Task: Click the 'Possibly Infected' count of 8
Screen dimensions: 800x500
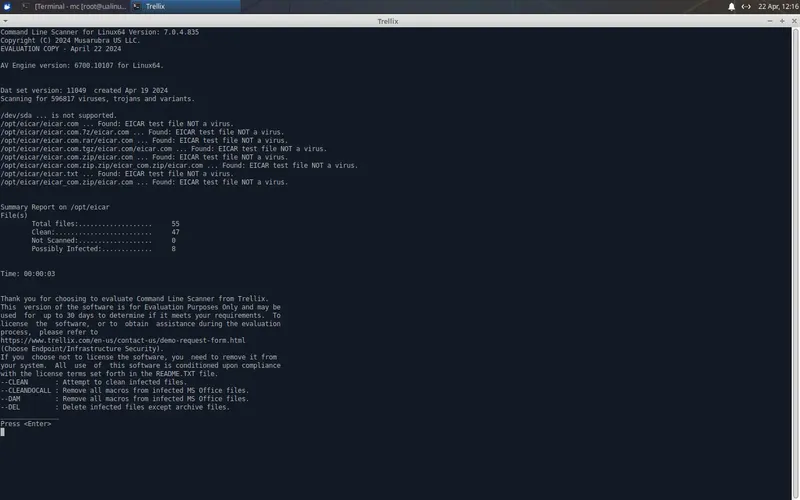Action: click(173, 249)
